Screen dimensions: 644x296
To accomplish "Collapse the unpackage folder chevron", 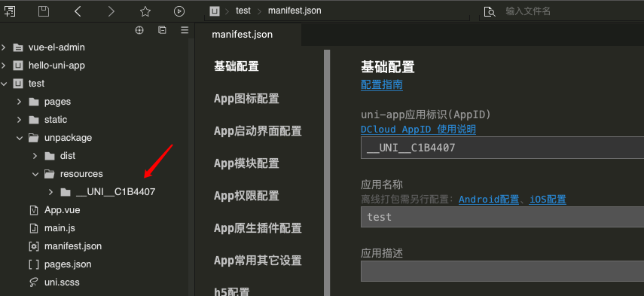I will click(x=20, y=138).
